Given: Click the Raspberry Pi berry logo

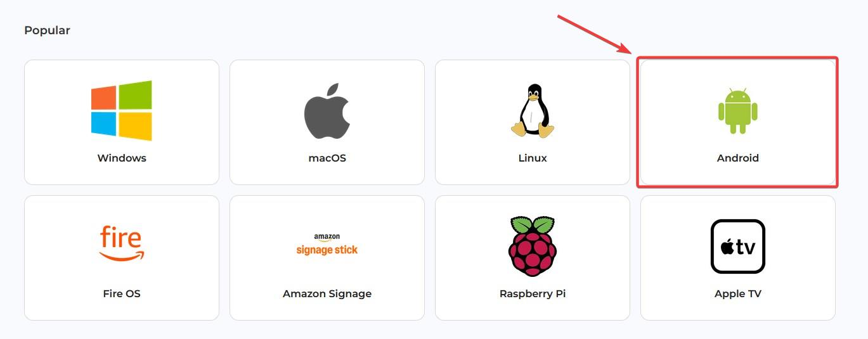Looking at the screenshot, I should [533, 246].
